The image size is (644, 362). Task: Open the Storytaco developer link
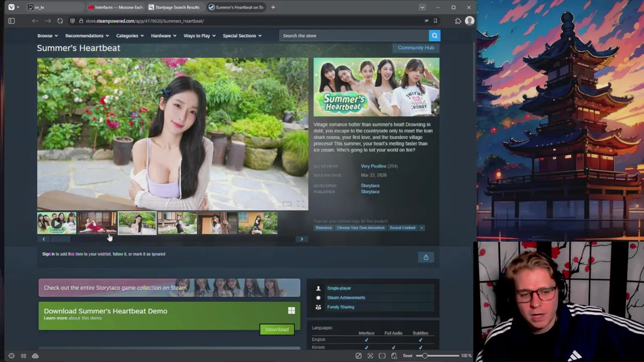pyautogui.click(x=370, y=186)
